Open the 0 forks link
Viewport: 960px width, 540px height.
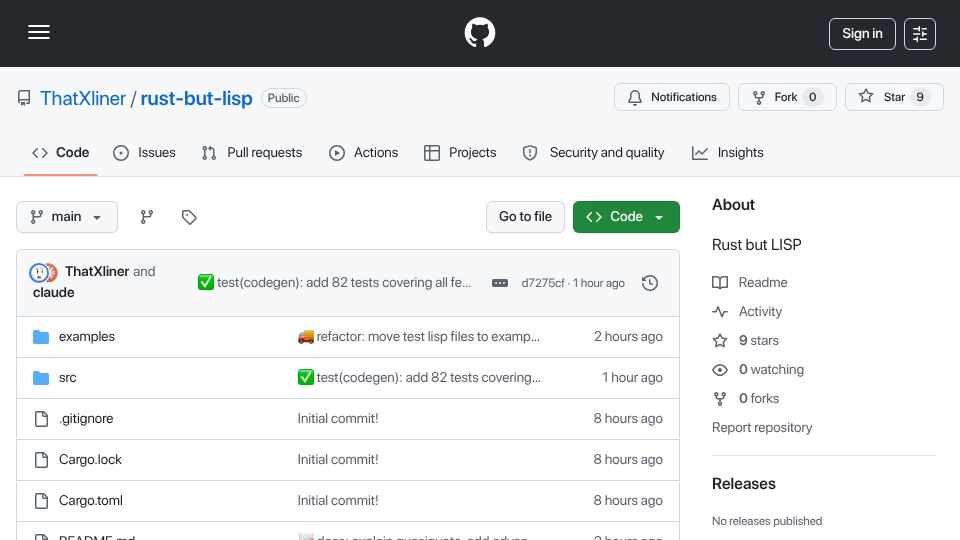746,399
